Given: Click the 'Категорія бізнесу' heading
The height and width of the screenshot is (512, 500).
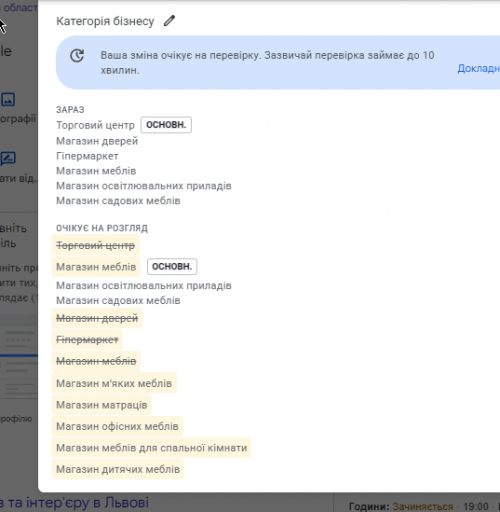Looking at the screenshot, I should [x=105, y=21].
